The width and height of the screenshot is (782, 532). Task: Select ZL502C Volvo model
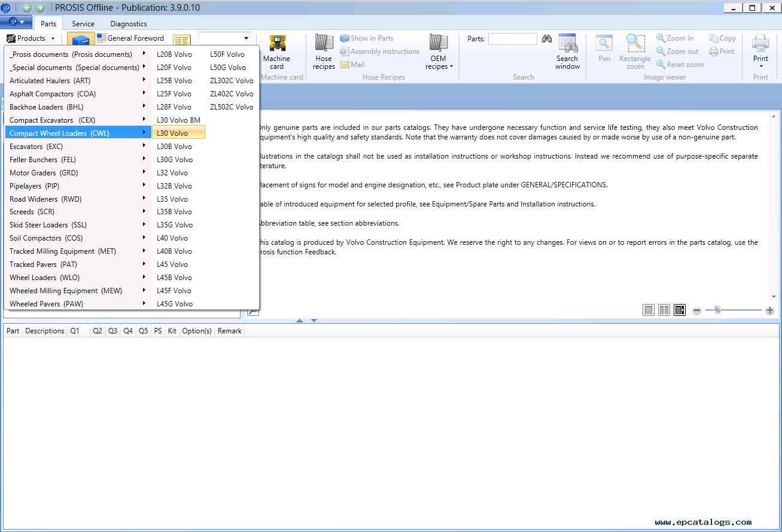point(232,107)
